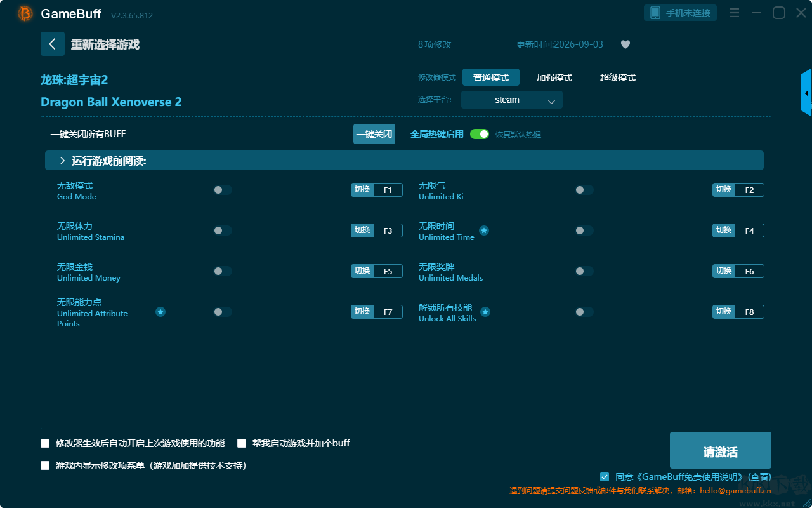Enable Unlimited Ki switch
This screenshot has height=508, width=812.
pyautogui.click(x=584, y=190)
